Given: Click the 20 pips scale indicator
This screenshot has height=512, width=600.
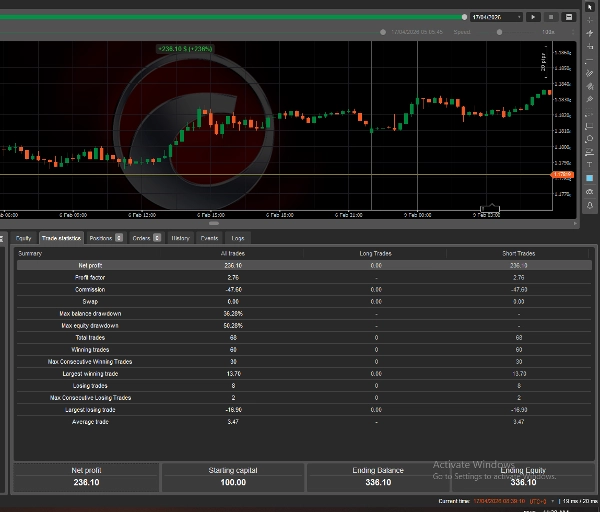Looking at the screenshot, I should tap(544, 62).
